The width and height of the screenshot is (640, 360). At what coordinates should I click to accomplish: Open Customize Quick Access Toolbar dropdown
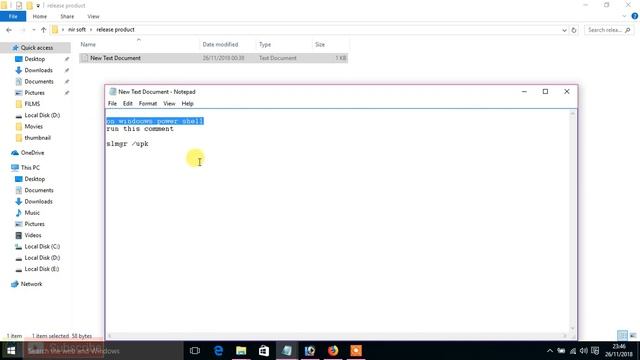tap(38, 6)
